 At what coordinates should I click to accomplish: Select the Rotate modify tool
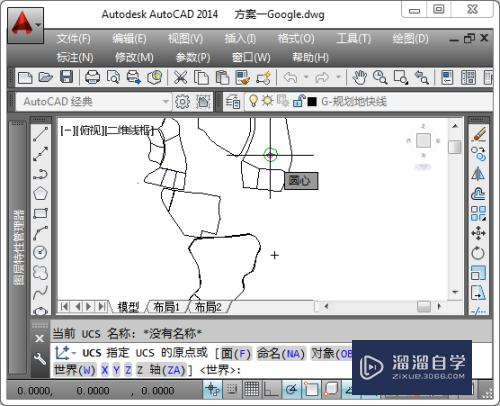coord(479,253)
